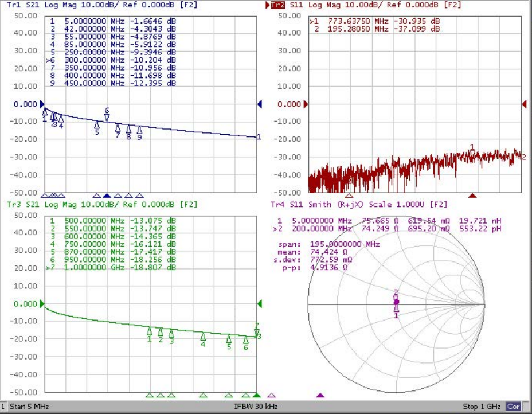Image resolution: width=532 pixels, height=414 pixels.
Task: Select marker 1 on red Tr2 S11 trace
Action: click(472, 151)
